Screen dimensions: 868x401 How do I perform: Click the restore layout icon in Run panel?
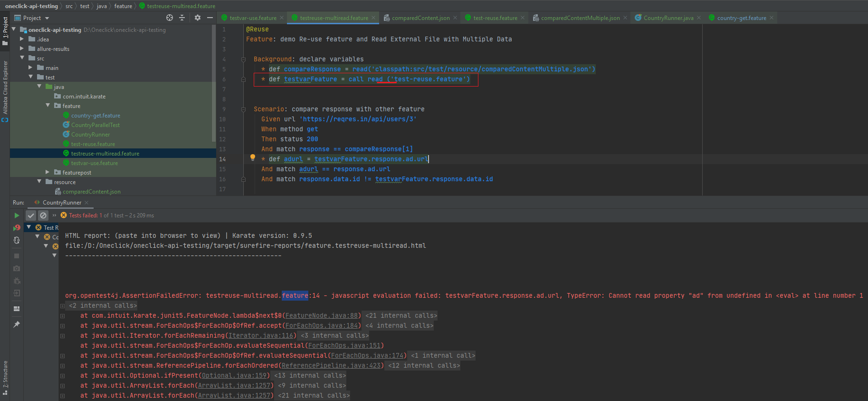coord(17,309)
